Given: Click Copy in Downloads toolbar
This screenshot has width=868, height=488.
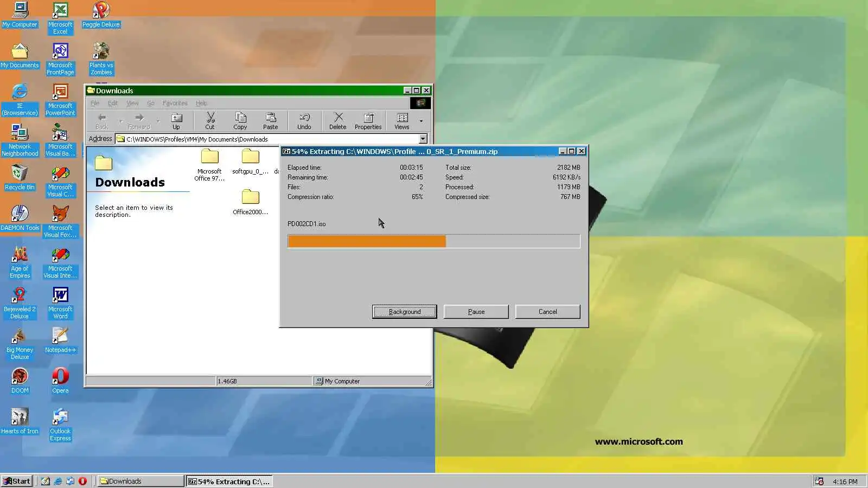Looking at the screenshot, I should [240, 121].
